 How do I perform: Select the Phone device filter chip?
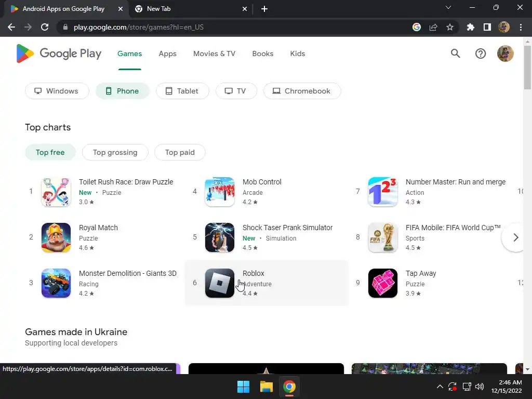pyautogui.click(x=123, y=91)
